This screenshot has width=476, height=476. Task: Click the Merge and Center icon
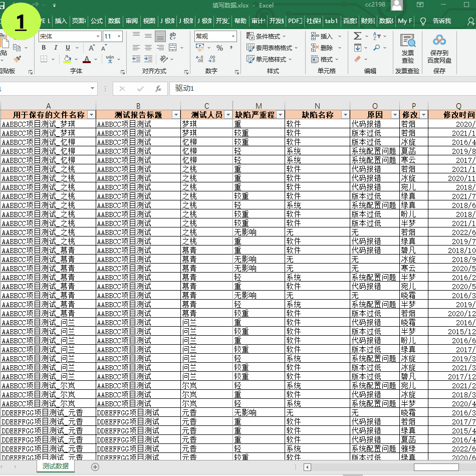(x=173, y=48)
